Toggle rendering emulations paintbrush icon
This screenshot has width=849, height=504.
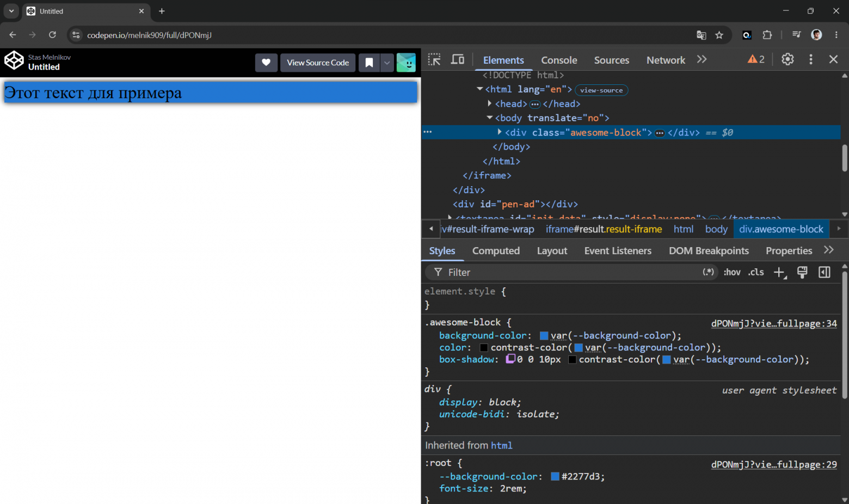[x=802, y=272]
